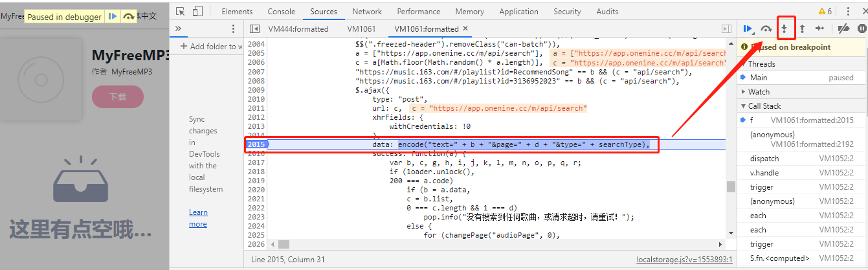868x270 pixels.
Task: Open DevTools customize three-dot menu
Action: coord(847,11)
